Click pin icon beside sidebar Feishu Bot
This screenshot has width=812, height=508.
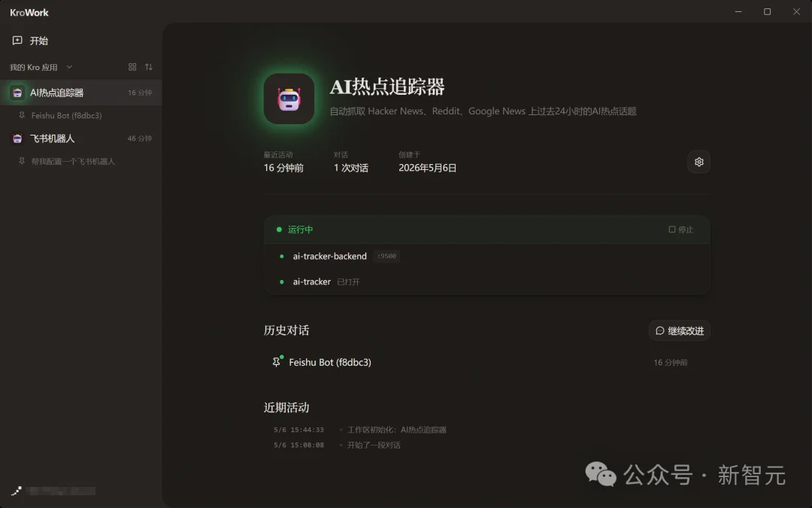(22, 115)
